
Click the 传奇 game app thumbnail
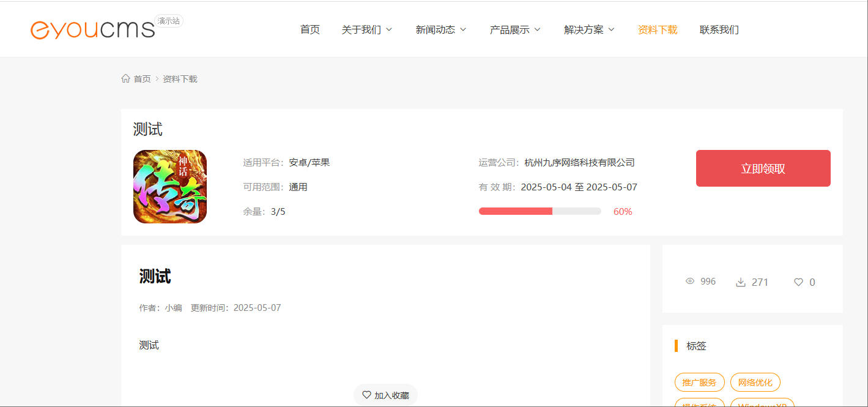pos(170,187)
